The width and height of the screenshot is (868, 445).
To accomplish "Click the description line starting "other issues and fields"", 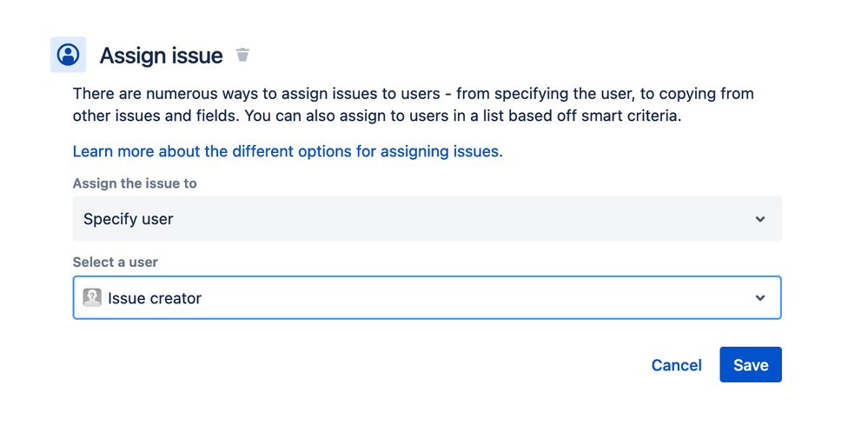I will [x=376, y=116].
